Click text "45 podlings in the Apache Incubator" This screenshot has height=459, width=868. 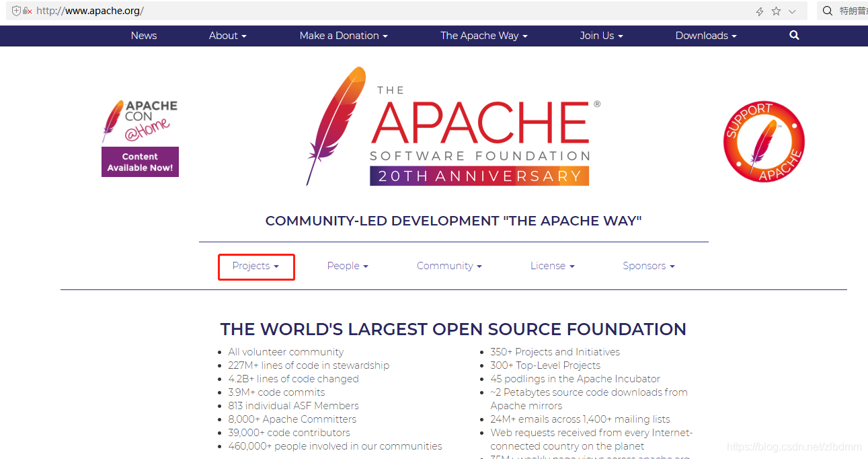pos(575,379)
